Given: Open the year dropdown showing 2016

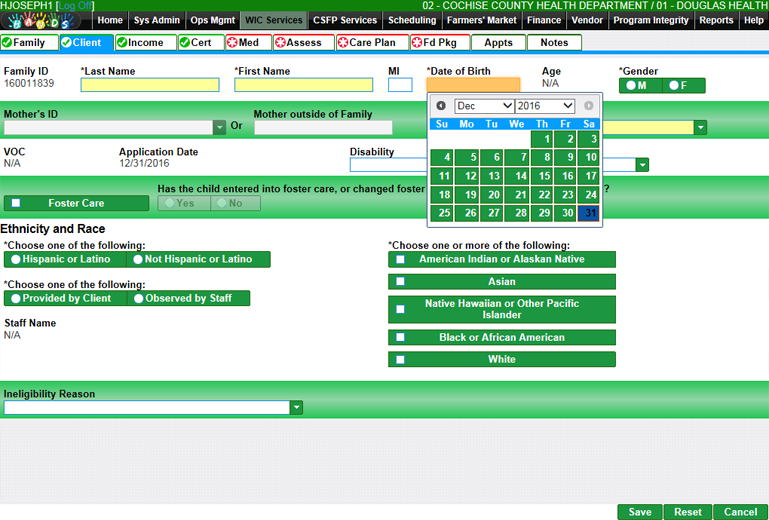Looking at the screenshot, I should [x=545, y=106].
